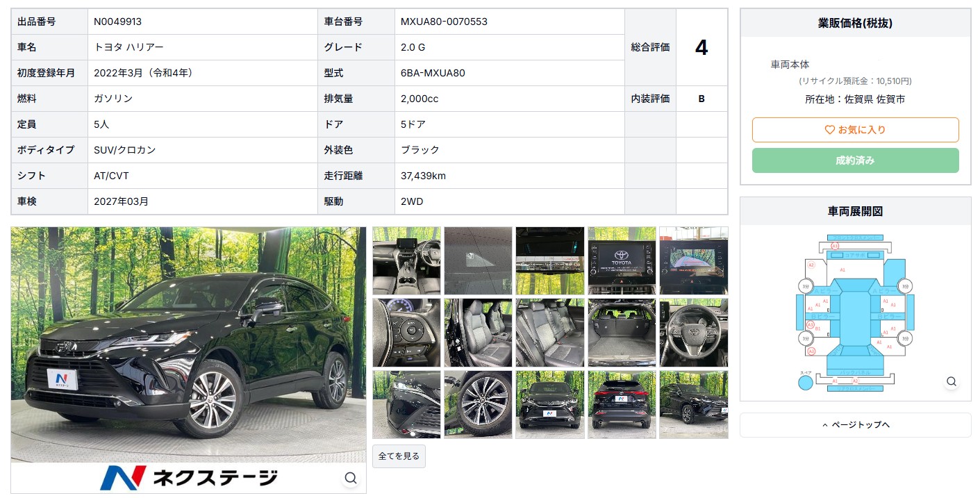Add the car to favorites (お気に入り)
The width and height of the screenshot is (980, 498).
[x=855, y=130]
